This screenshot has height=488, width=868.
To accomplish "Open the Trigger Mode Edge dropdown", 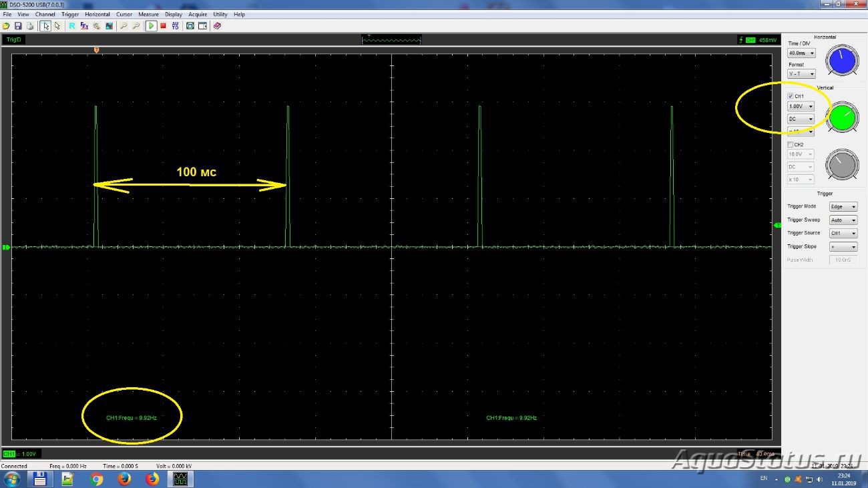I will [x=843, y=207].
